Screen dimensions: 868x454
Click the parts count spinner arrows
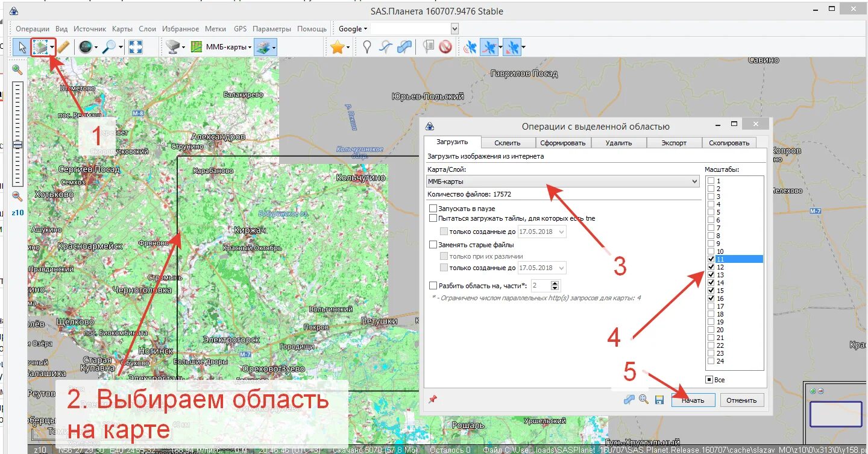[555, 286]
